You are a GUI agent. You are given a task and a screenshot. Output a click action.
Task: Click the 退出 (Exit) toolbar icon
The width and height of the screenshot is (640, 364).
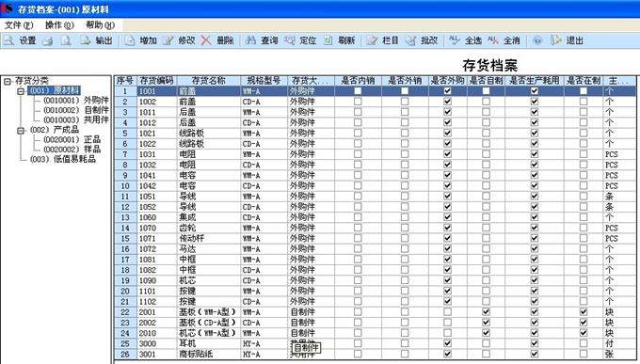pyautogui.click(x=556, y=40)
